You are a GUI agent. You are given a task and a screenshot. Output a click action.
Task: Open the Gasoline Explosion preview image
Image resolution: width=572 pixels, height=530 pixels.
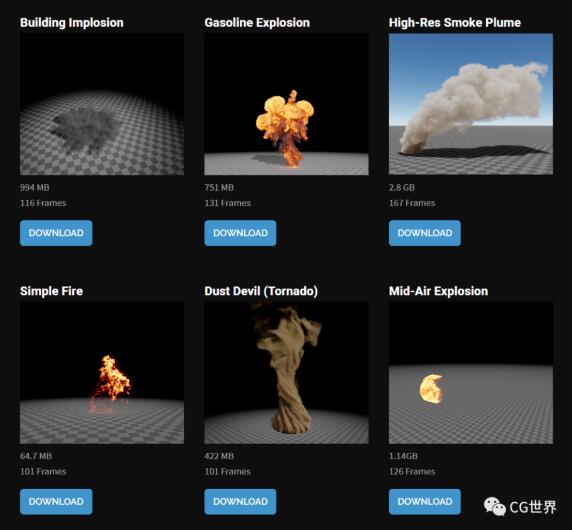point(286,104)
